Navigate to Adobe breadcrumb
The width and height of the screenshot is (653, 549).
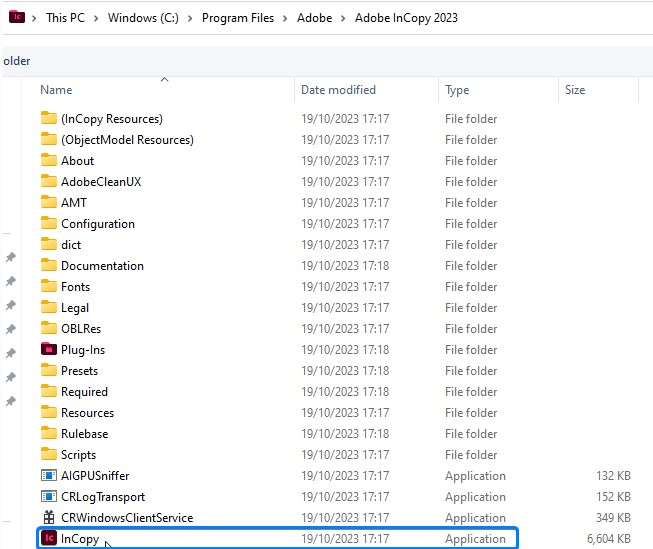click(x=314, y=18)
